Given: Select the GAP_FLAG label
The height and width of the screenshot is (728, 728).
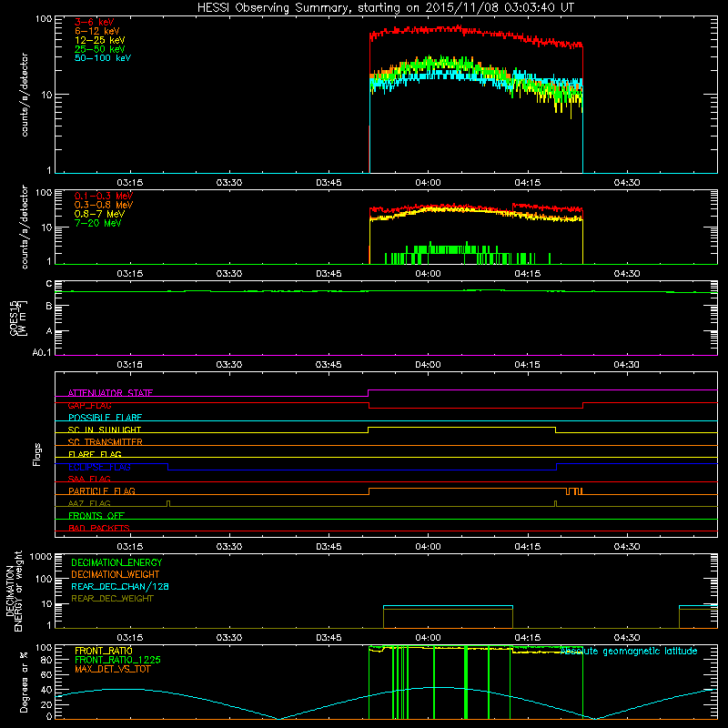Looking at the screenshot, I should click(x=89, y=405).
